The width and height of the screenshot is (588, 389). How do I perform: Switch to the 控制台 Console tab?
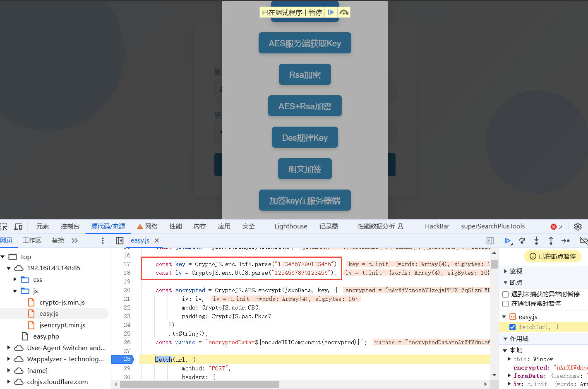(70, 226)
